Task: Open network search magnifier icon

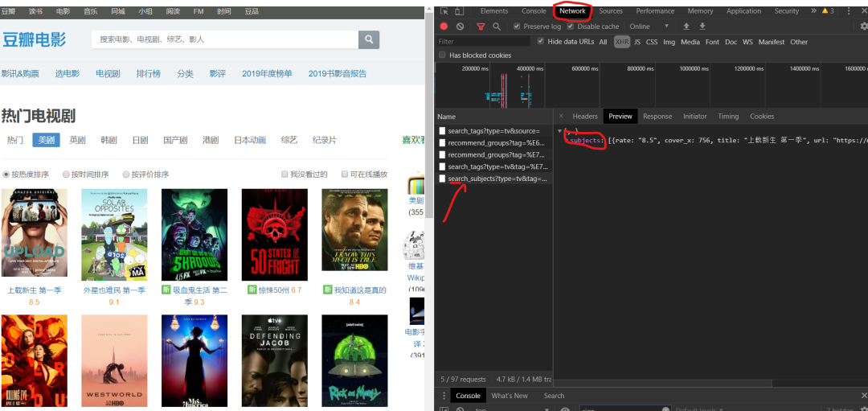Action: point(497,26)
